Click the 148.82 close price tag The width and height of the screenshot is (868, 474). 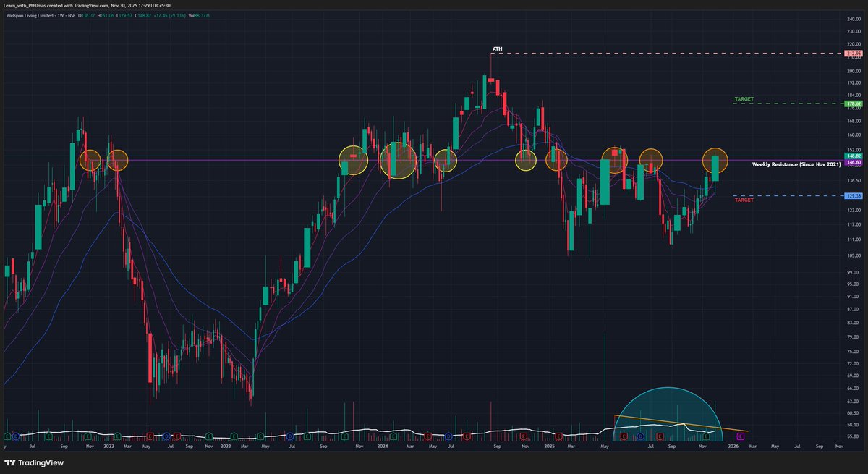tap(854, 156)
